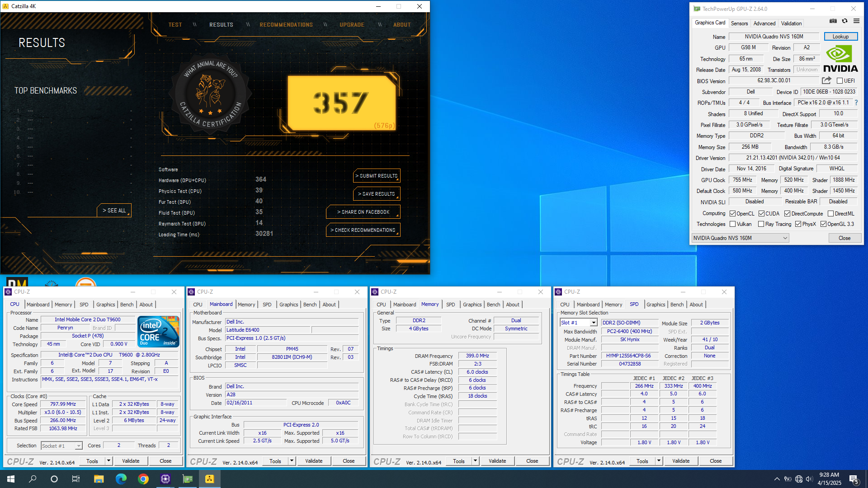Viewport: 868px width, 488px height.
Task: Click the taskbar clock showing 9:28 AM
Action: [x=829, y=479]
